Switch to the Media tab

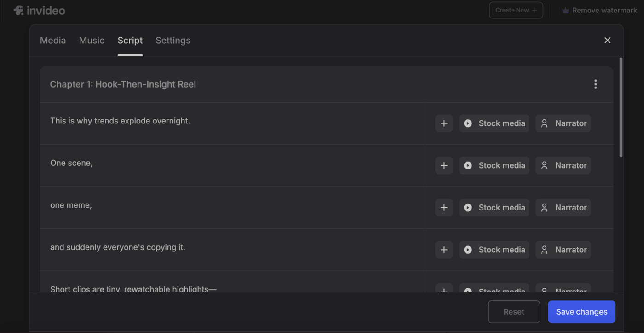pyautogui.click(x=53, y=41)
